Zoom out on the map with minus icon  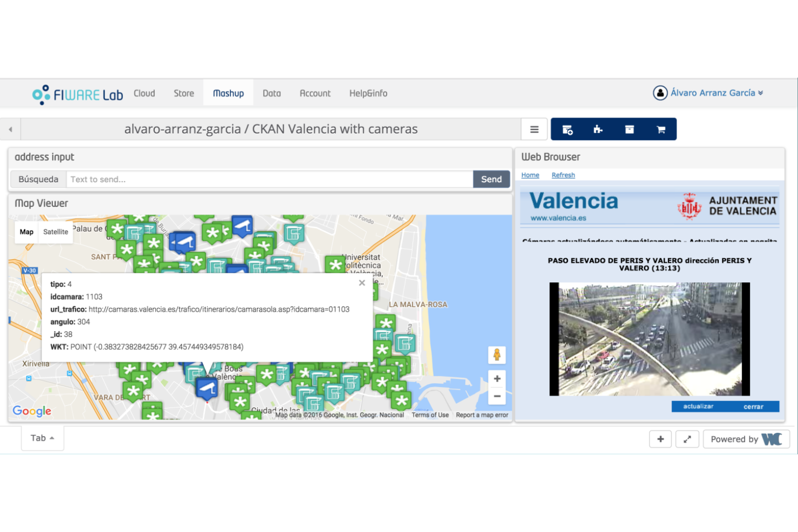point(497,396)
